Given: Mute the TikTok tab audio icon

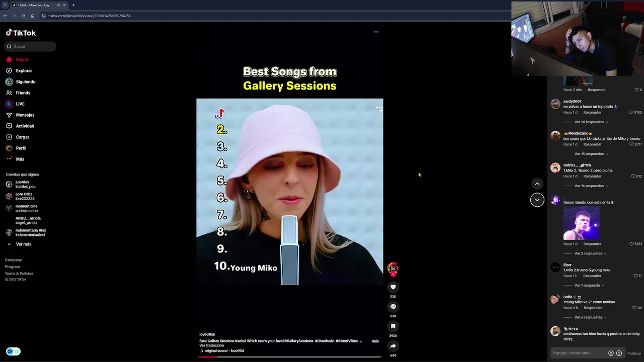Looking at the screenshot, I should (58, 5).
